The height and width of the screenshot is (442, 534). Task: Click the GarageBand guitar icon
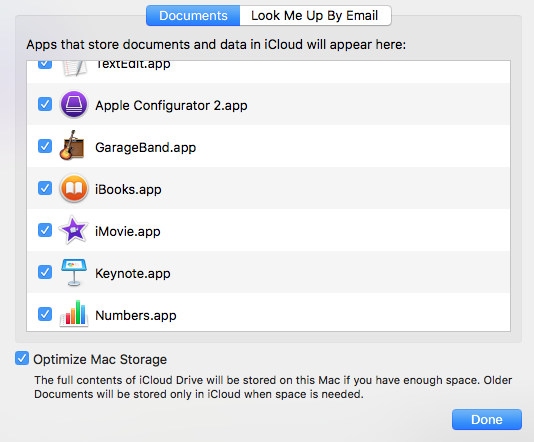click(x=72, y=145)
